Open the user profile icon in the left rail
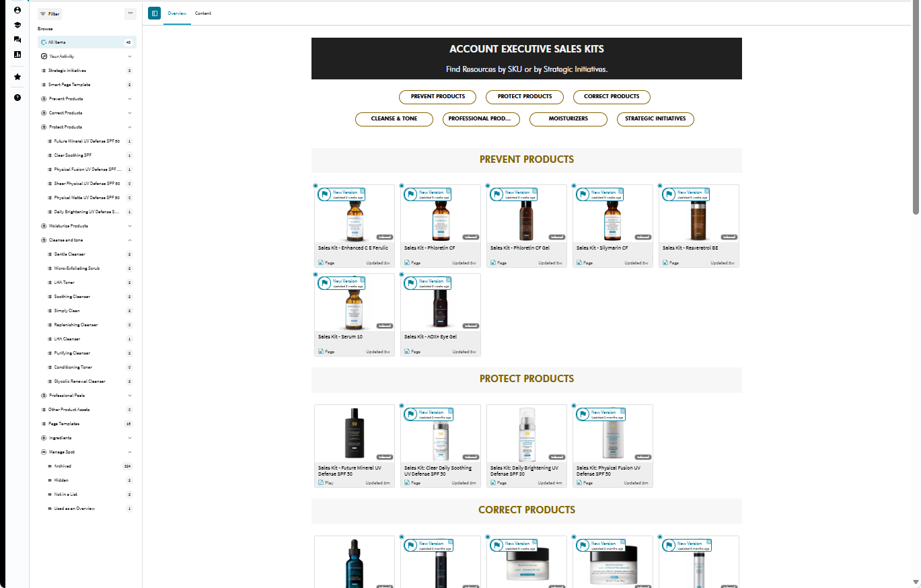 (x=17, y=11)
